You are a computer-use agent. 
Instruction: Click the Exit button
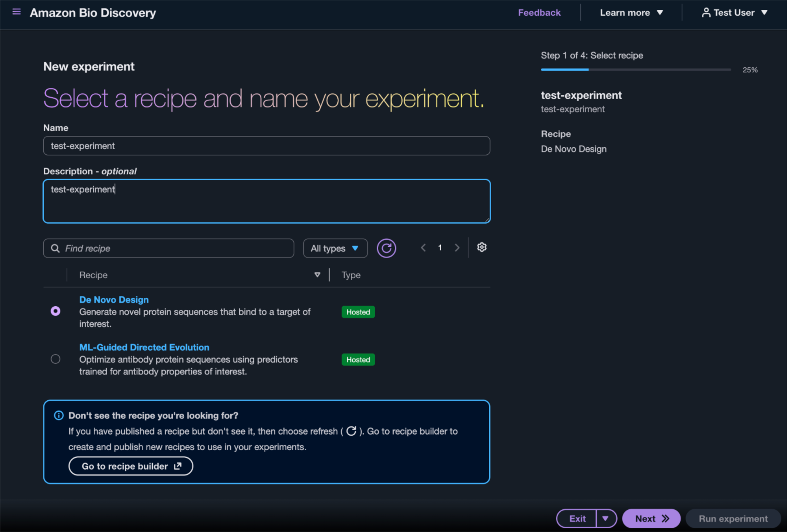click(x=577, y=518)
